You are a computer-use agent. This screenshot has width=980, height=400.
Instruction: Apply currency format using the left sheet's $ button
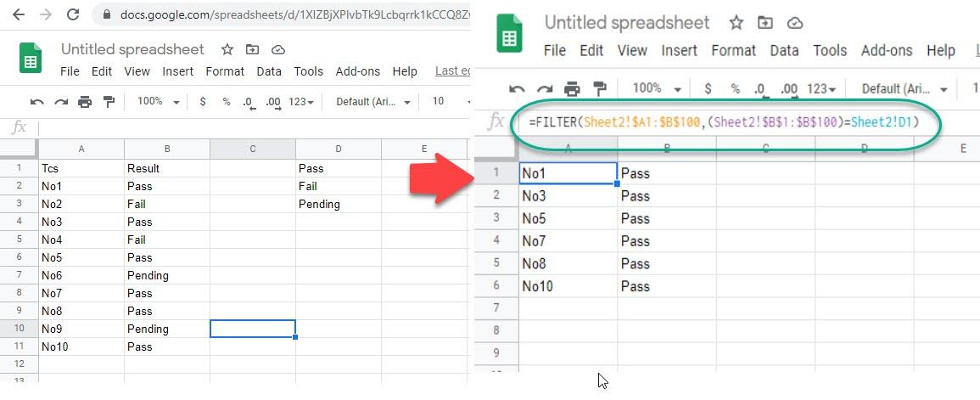[x=203, y=102]
